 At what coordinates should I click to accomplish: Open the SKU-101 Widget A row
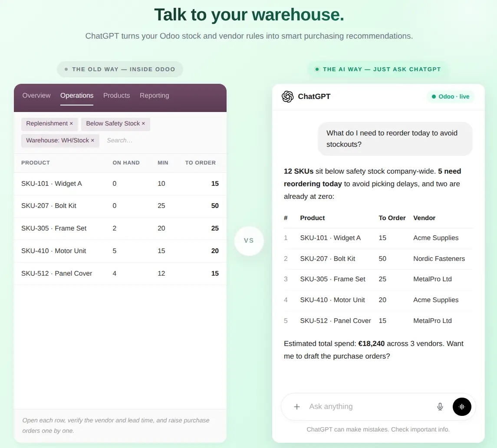pos(120,184)
